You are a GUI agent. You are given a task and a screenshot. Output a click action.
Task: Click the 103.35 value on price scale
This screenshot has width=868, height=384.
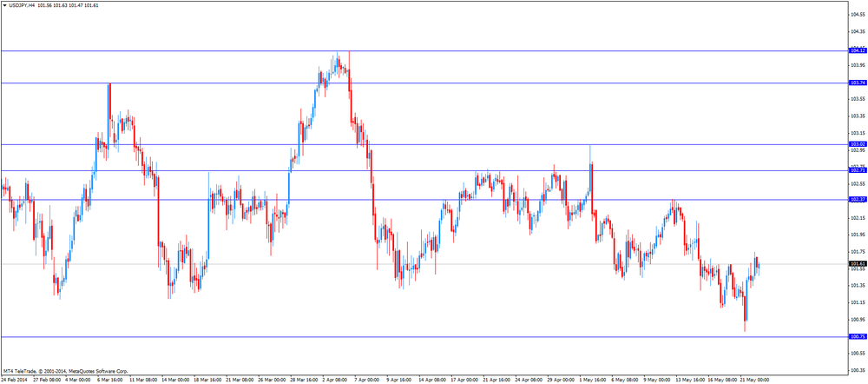point(858,116)
